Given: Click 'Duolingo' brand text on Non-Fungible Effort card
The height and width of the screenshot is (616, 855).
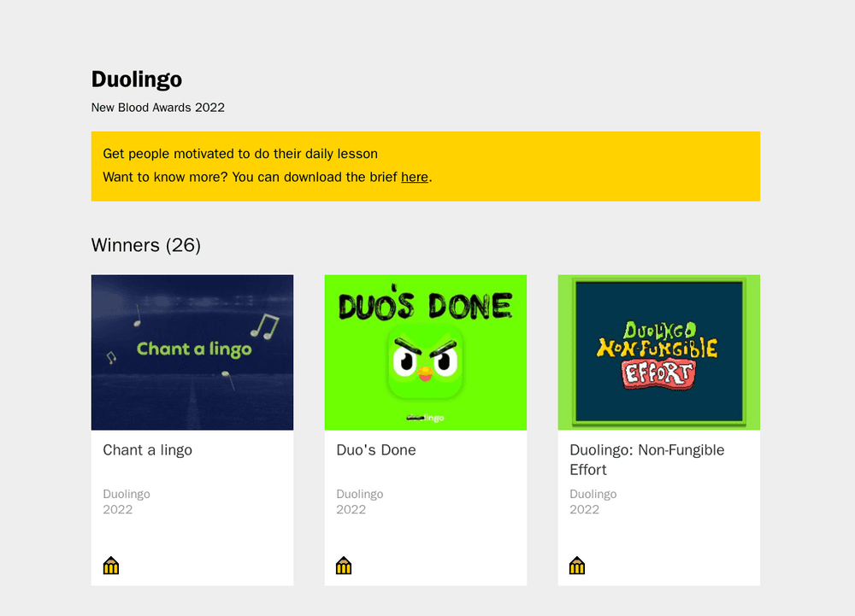Looking at the screenshot, I should point(593,494).
